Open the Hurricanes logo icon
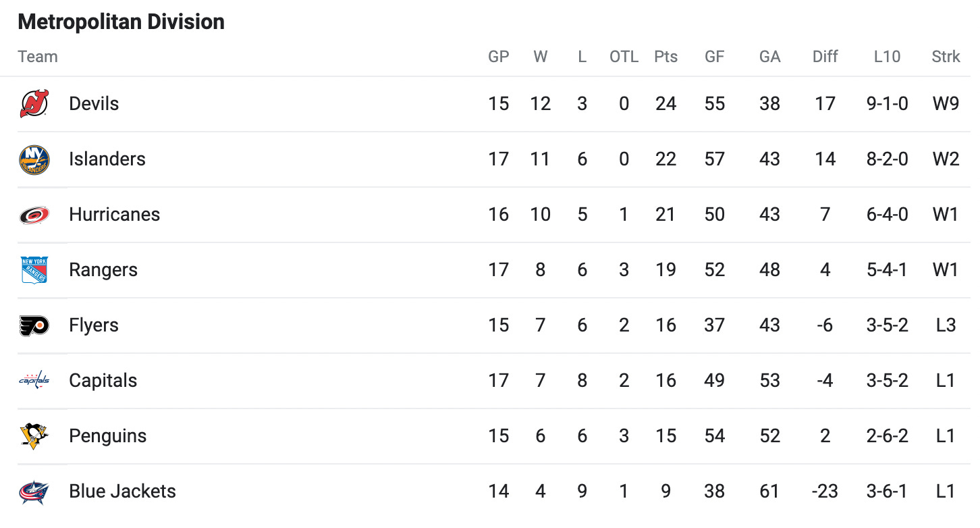The height and width of the screenshot is (528, 980). 34,215
